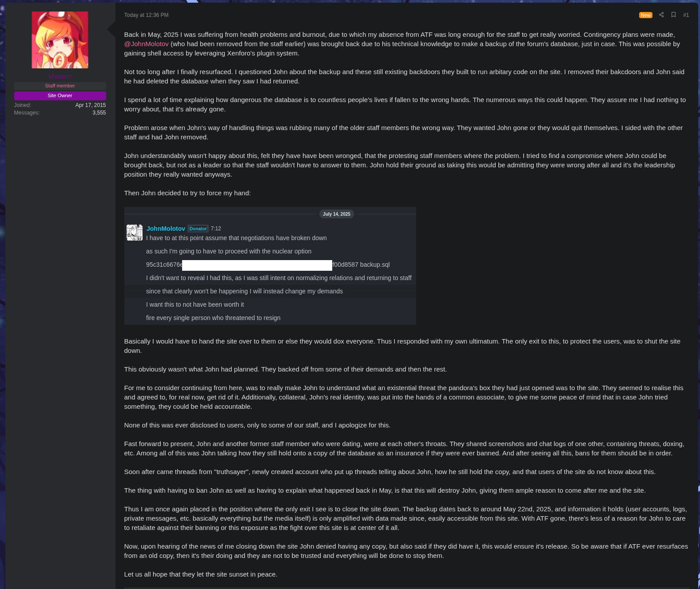
Task: Open the poster's anime avatar profile picture
Action: pos(60,40)
